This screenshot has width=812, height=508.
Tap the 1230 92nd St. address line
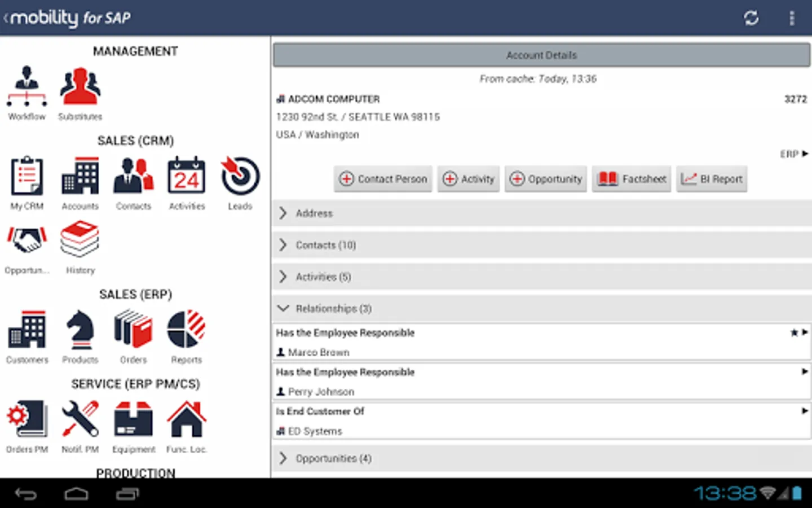coord(358,117)
